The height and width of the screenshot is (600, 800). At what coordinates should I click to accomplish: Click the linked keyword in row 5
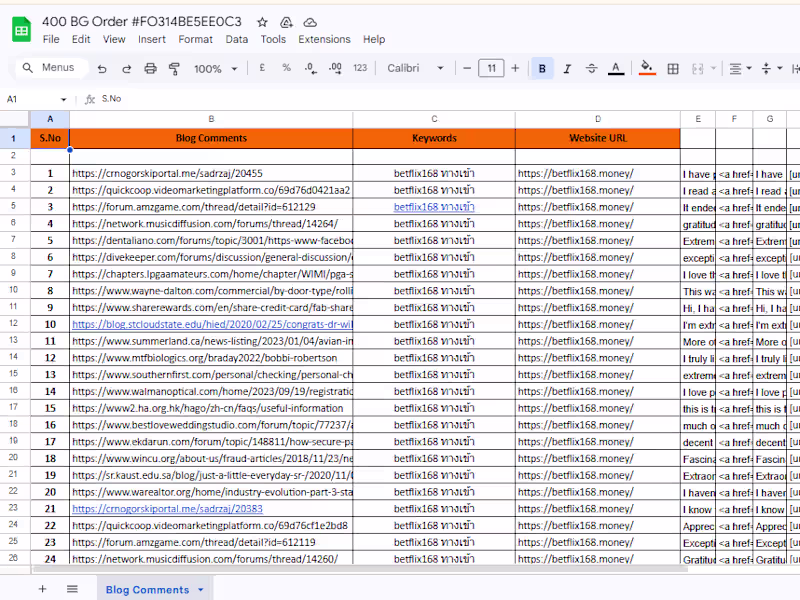click(x=434, y=207)
